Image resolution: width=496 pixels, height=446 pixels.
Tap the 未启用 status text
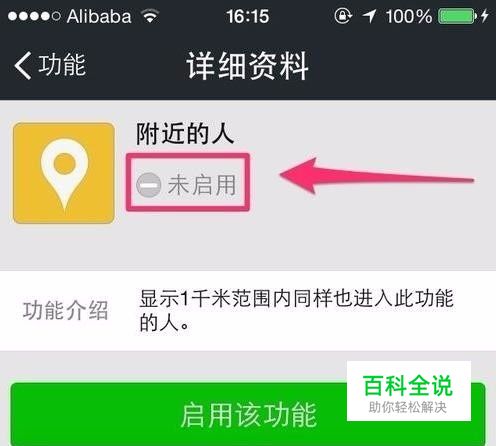click(202, 185)
